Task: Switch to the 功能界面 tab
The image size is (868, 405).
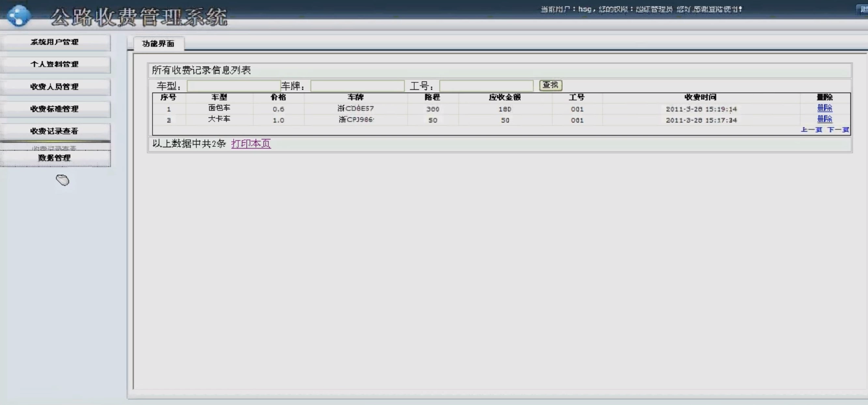Action: (158, 44)
